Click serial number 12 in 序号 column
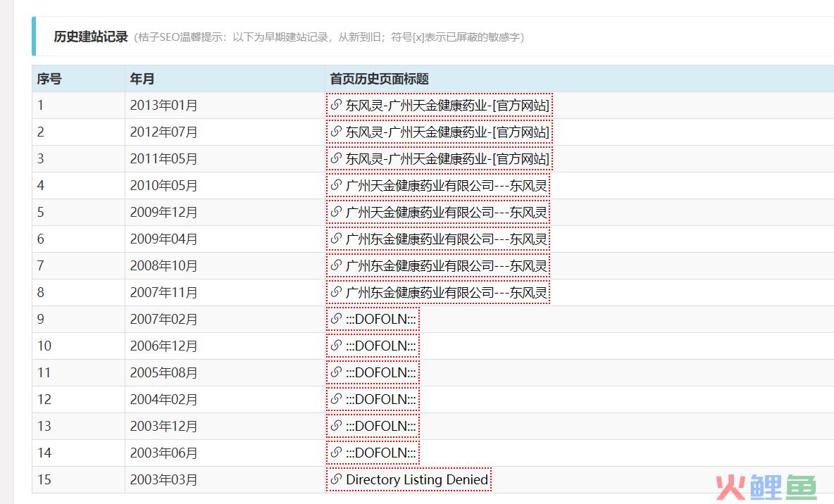The height and width of the screenshot is (504, 834). (x=44, y=399)
